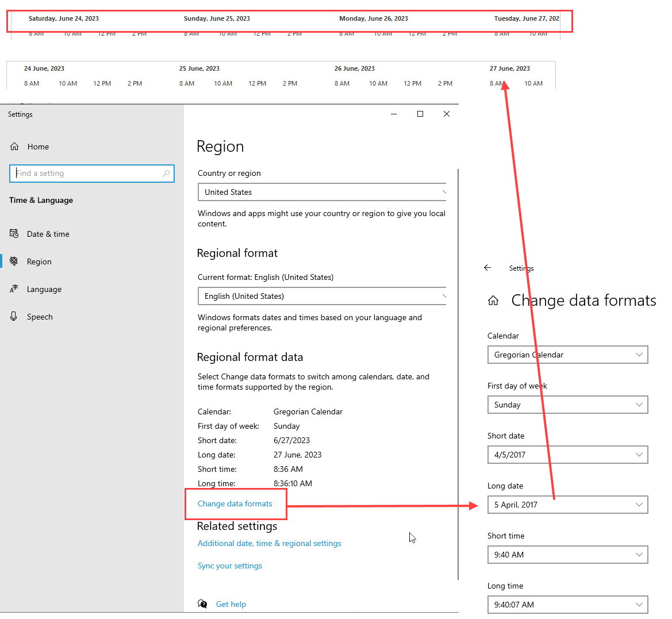Click the Home icon in Settings sidebar
Screen dimensions: 672x619
point(14,147)
